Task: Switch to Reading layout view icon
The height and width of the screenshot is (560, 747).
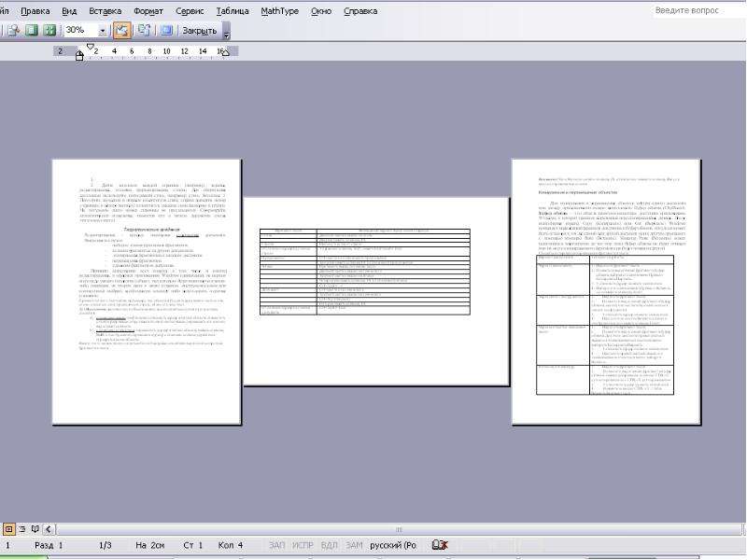Action: (35, 529)
